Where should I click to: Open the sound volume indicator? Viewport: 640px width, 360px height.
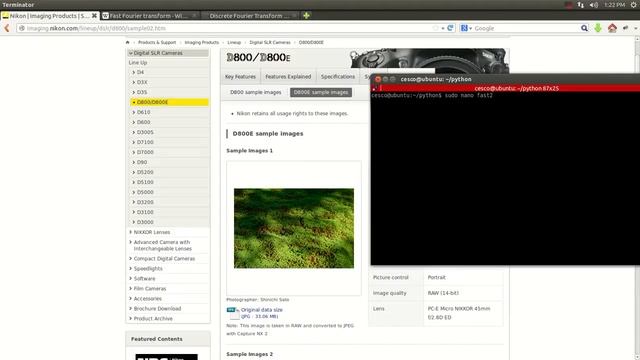click(594, 5)
